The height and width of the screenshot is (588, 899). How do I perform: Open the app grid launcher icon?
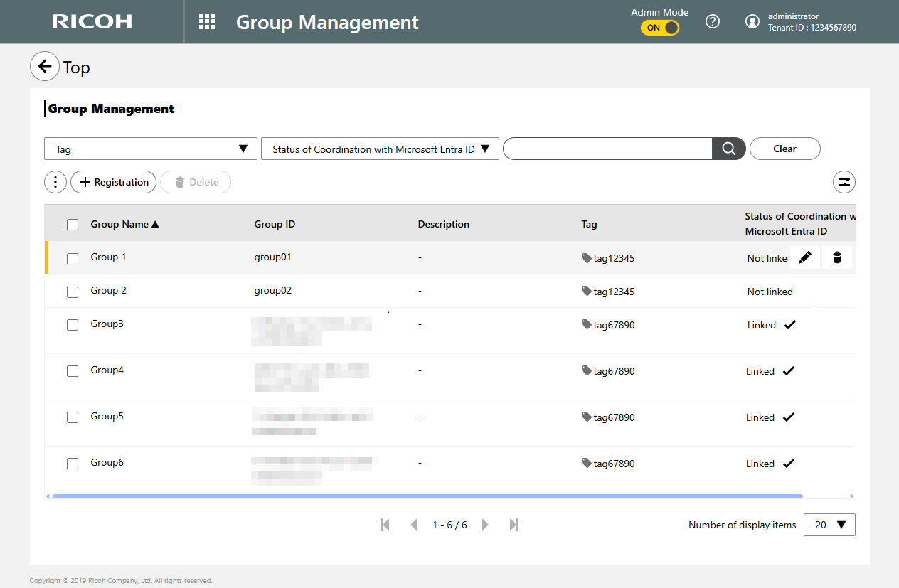pyautogui.click(x=207, y=21)
